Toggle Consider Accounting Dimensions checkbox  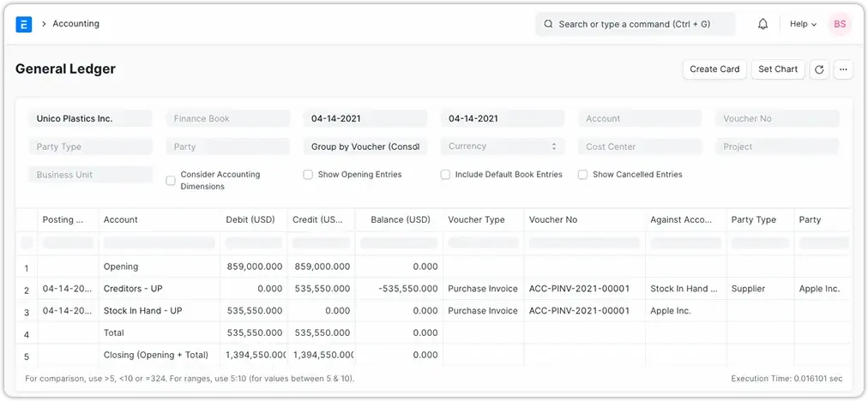(x=171, y=180)
